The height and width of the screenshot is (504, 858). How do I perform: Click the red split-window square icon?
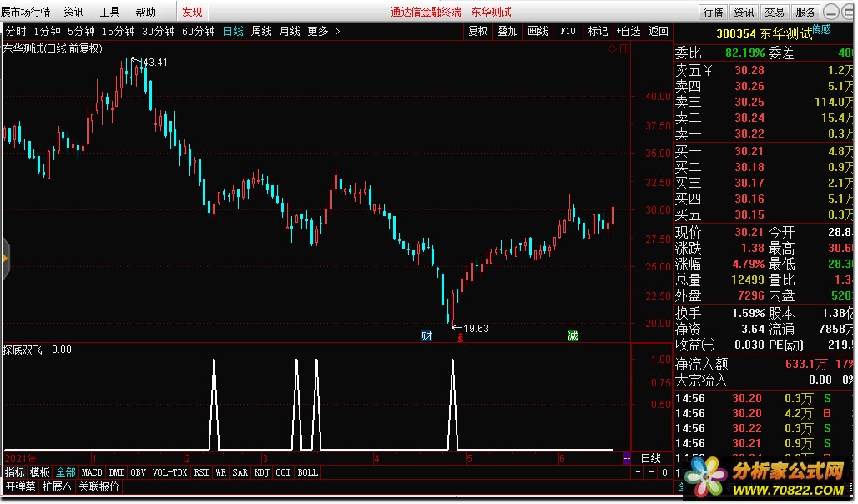pos(623,48)
